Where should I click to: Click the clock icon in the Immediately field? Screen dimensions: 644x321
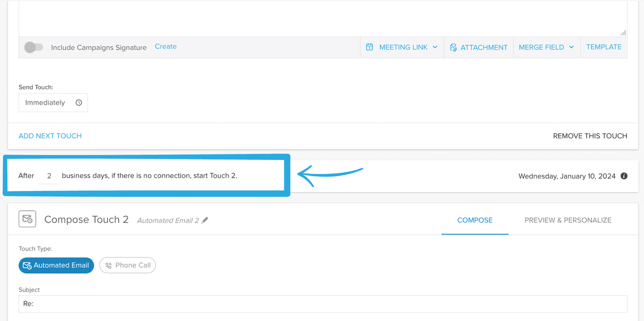click(x=78, y=102)
